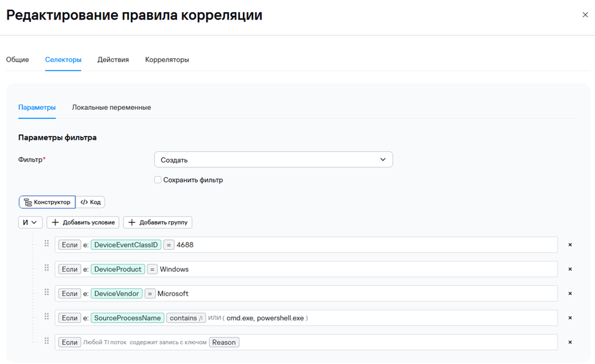
Task: Delete the DeviceProduct condition with its X
Action: click(x=570, y=269)
